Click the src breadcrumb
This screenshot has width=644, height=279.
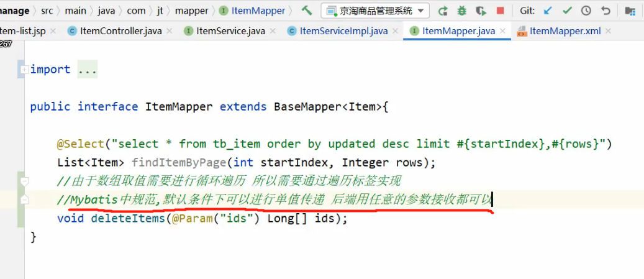[47, 11]
